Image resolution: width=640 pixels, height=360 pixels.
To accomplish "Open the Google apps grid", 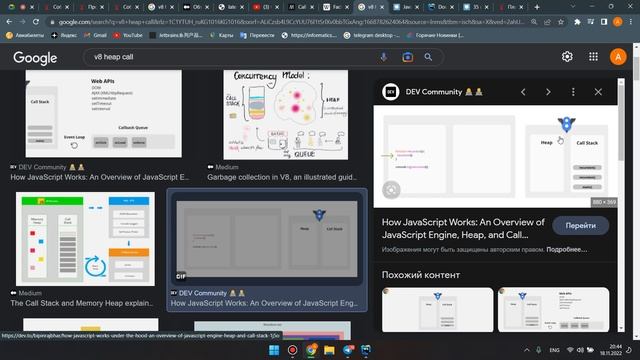I will click(x=593, y=57).
